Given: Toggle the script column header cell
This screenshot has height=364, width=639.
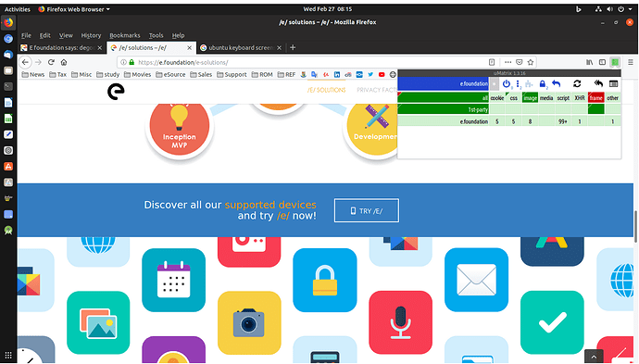Looking at the screenshot, I should click(563, 98).
